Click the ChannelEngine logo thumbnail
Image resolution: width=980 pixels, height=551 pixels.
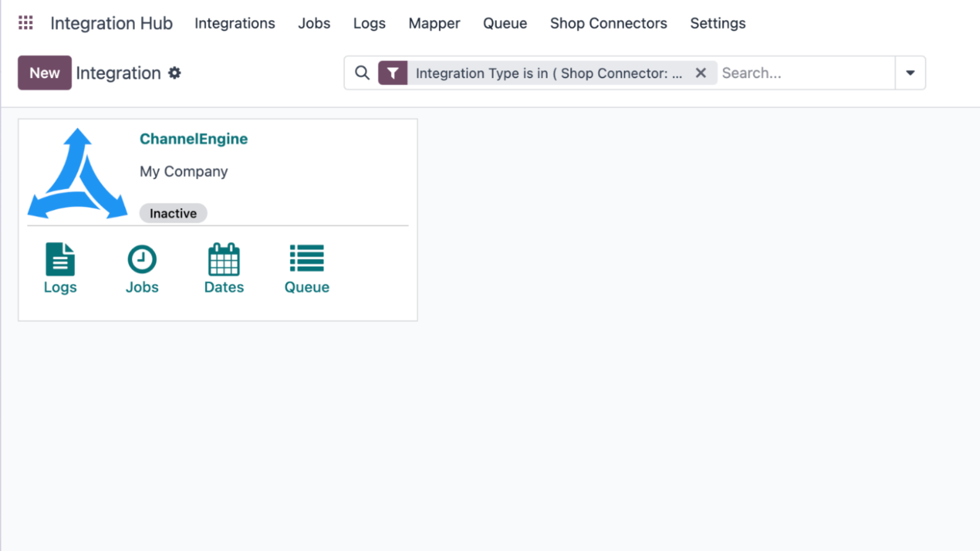pyautogui.click(x=78, y=173)
